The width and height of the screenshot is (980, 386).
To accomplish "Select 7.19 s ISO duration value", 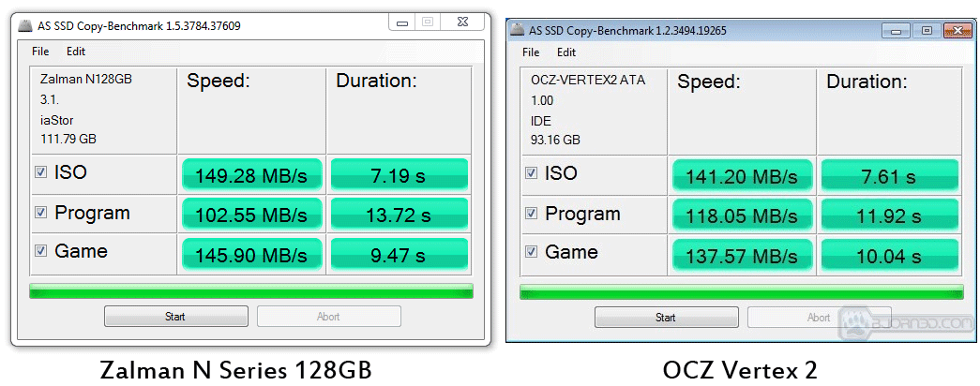I will (x=400, y=173).
